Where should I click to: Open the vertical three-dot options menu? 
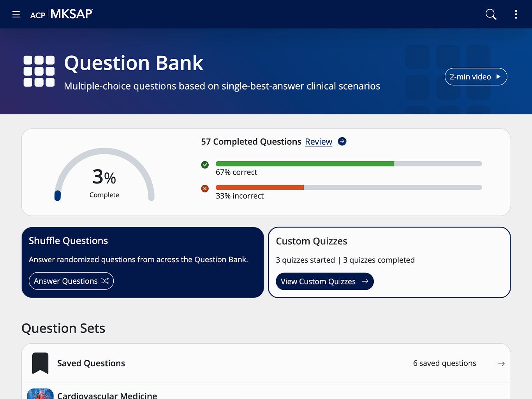(x=516, y=14)
